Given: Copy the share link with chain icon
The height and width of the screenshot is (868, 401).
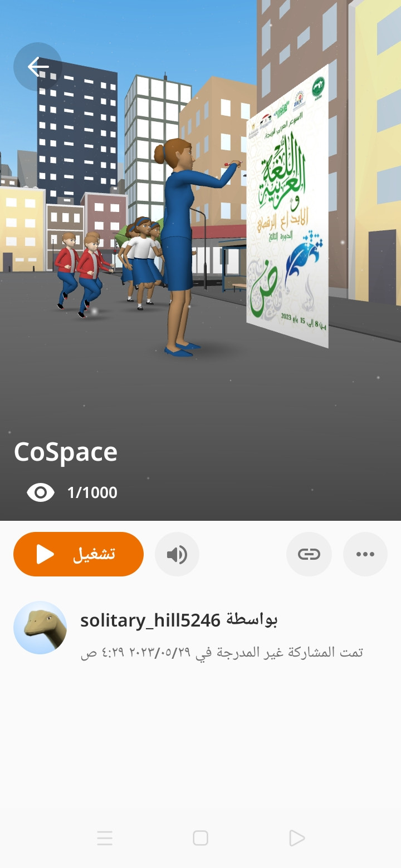Looking at the screenshot, I should click(x=309, y=554).
